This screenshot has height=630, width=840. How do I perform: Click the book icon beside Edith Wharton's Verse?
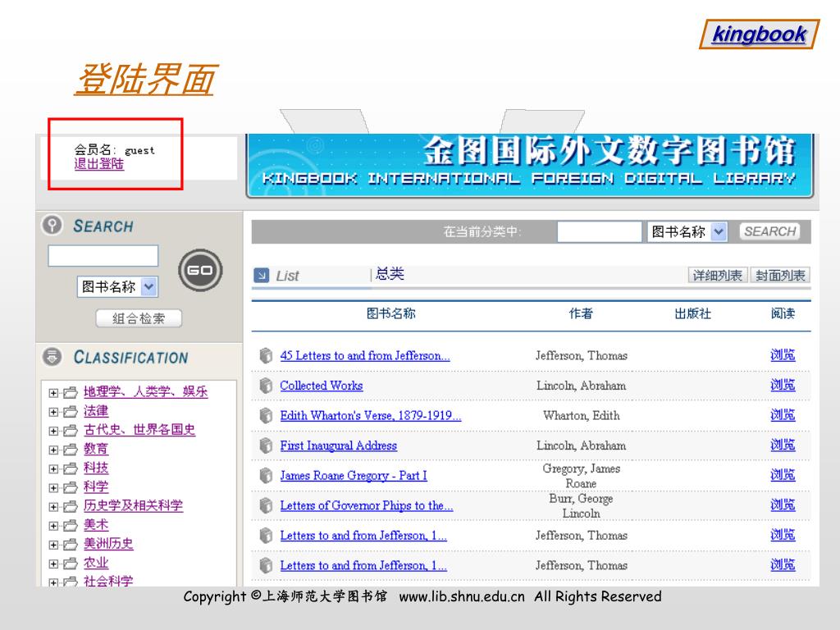point(266,415)
